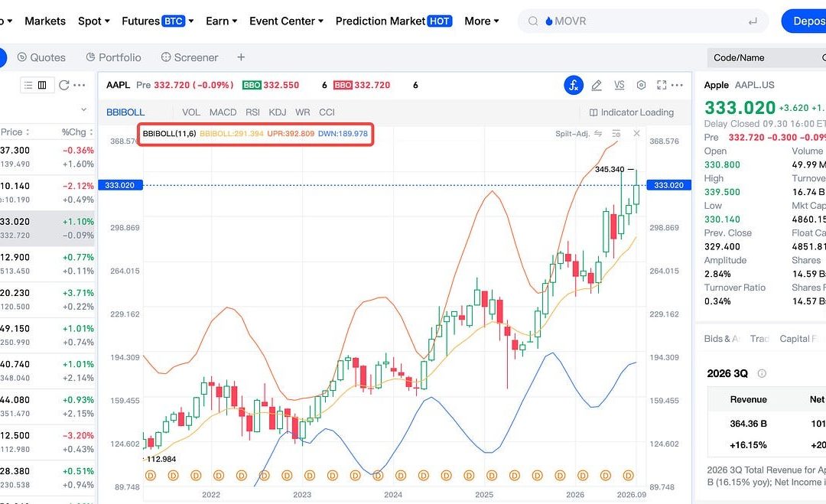Close the BBIBOLL indicator overlay
This screenshot has width=826, height=504.
(x=636, y=133)
